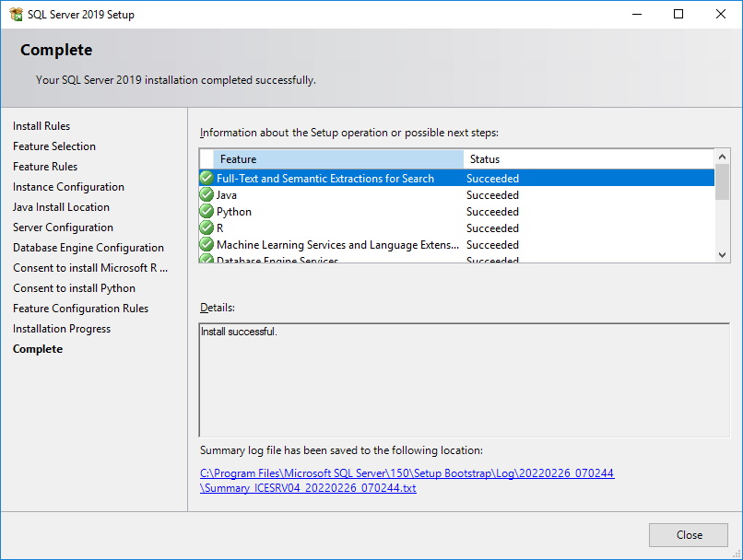
Task: Select the Full-Text and Semantic Extractions for Search row
Action: [457, 178]
